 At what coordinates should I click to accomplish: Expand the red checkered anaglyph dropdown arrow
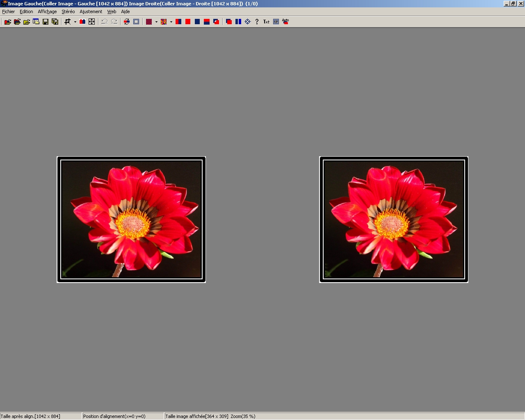tap(156, 22)
